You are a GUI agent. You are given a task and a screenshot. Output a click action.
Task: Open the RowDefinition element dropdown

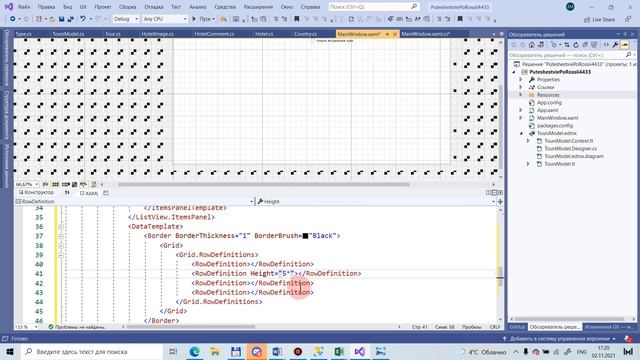click(134, 202)
